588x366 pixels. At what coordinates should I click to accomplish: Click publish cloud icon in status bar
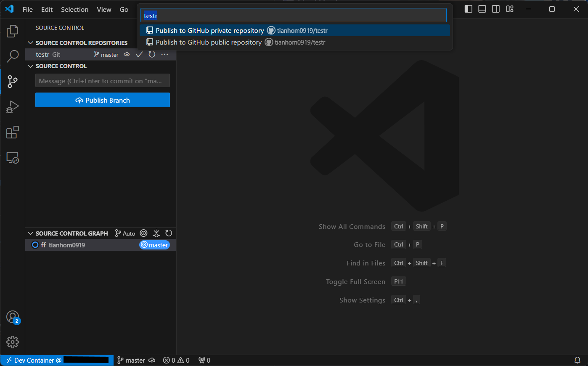click(x=152, y=361)
